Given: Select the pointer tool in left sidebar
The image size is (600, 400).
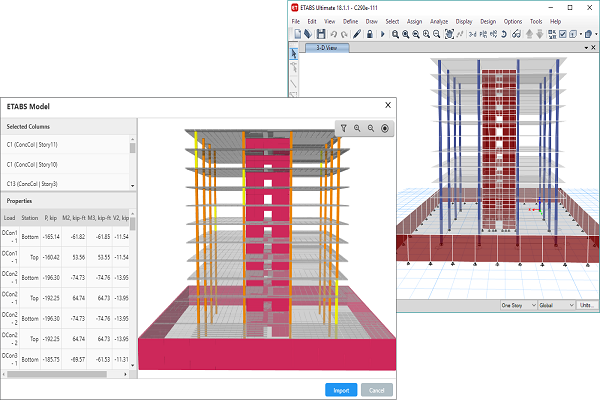Looking at the screenshot, I should (294, 54).
